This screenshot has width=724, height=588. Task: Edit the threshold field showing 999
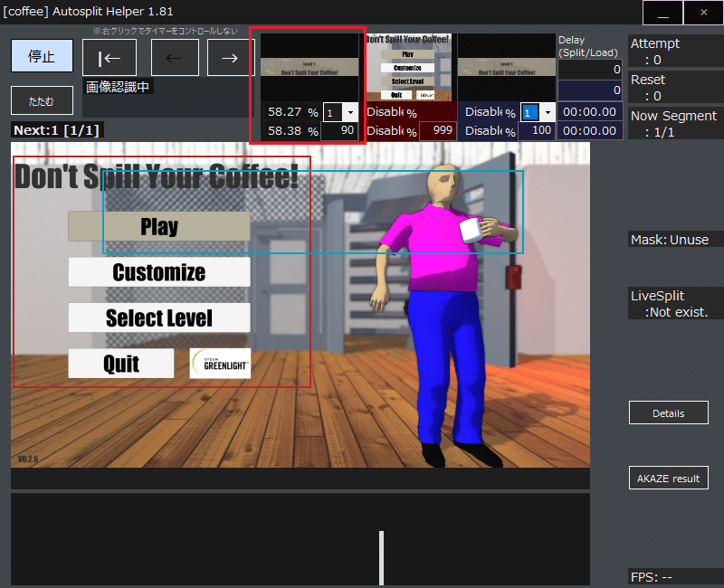[x=438, y=130]
